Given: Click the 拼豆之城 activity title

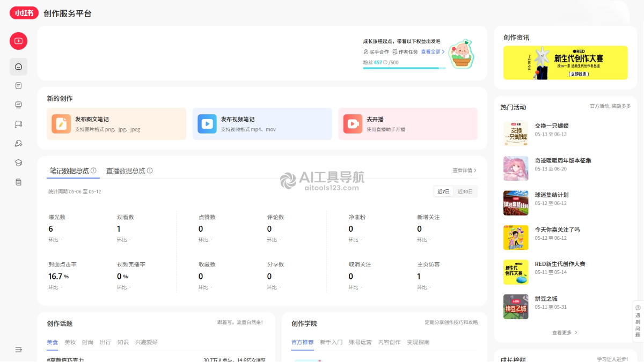Looking at the screenshot, I should 546,299.
